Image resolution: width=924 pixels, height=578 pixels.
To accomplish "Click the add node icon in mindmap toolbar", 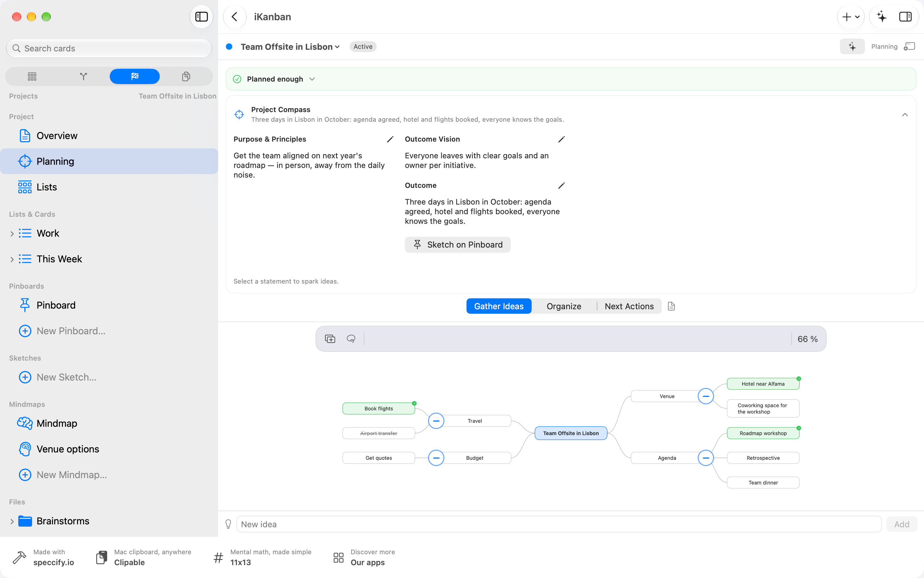I will click(x=330, y=339).
